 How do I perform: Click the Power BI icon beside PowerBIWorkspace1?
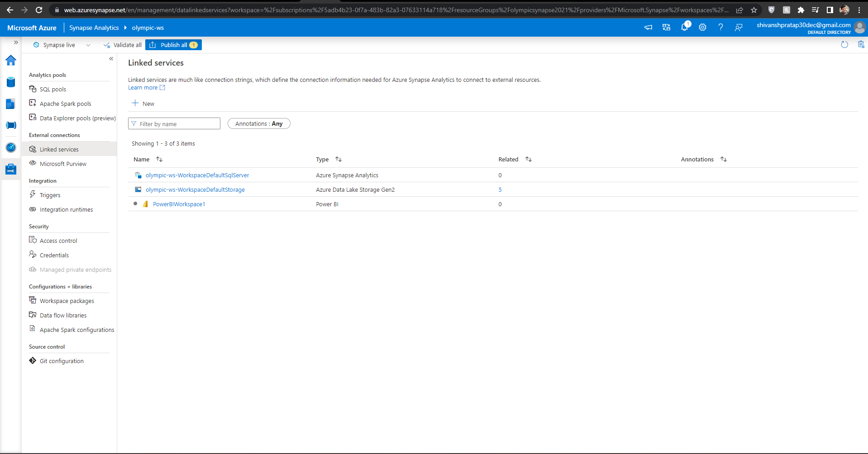tap(145, 204)
